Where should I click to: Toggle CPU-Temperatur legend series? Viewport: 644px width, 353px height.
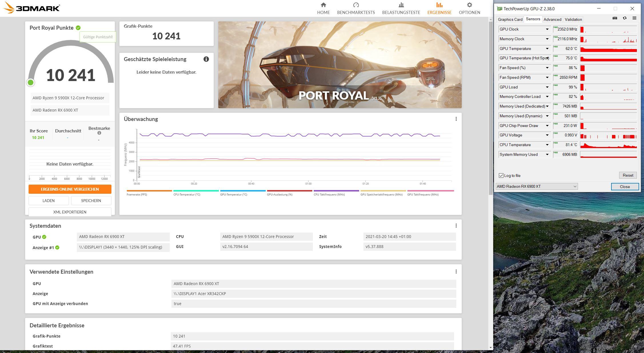(x=196, y=193)
